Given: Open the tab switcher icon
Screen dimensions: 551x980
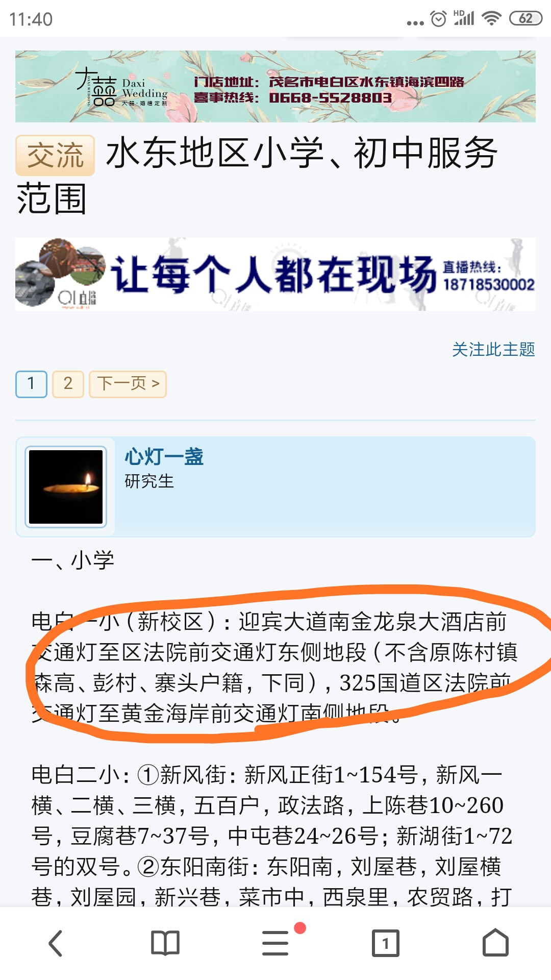Looking at the screenshot, I should (x=386, y=943).
